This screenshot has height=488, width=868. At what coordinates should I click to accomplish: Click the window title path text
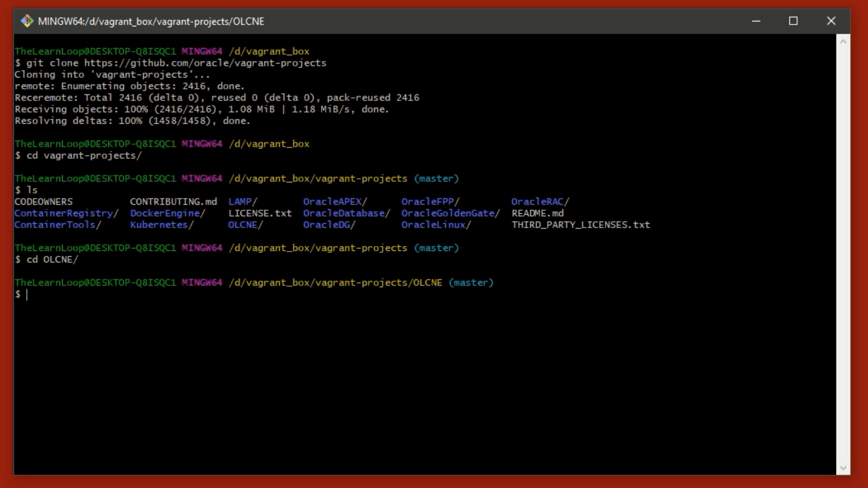(x=151, y=21)
